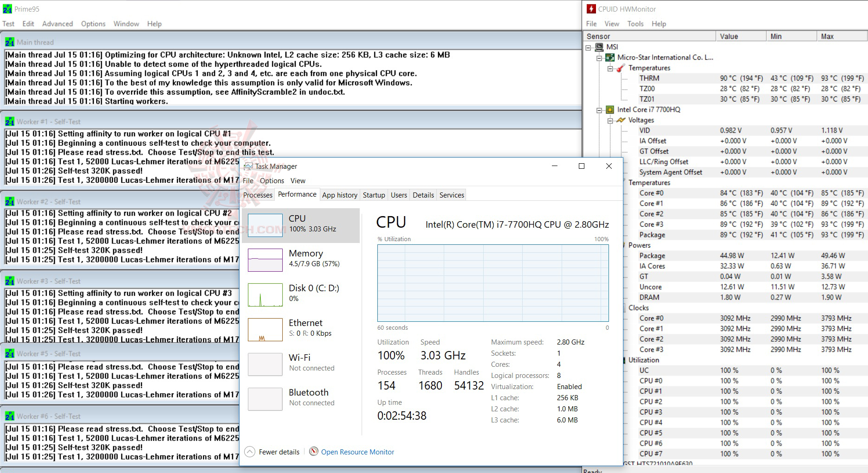This screenshot has width=868, height=473.
Task: Open the Help menu in HWMonitor
Action: 659,24
